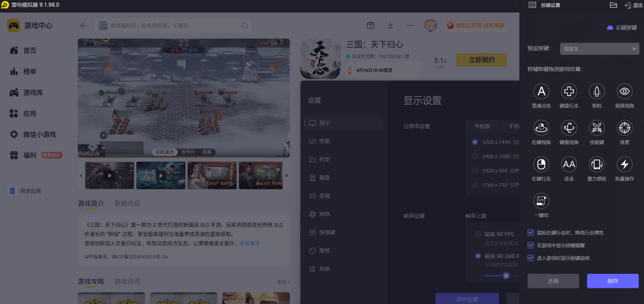The width and height of the screenshot is (644, 304).
Task: Select the 连击 AA icon
Action: click(x=569, y=164)
